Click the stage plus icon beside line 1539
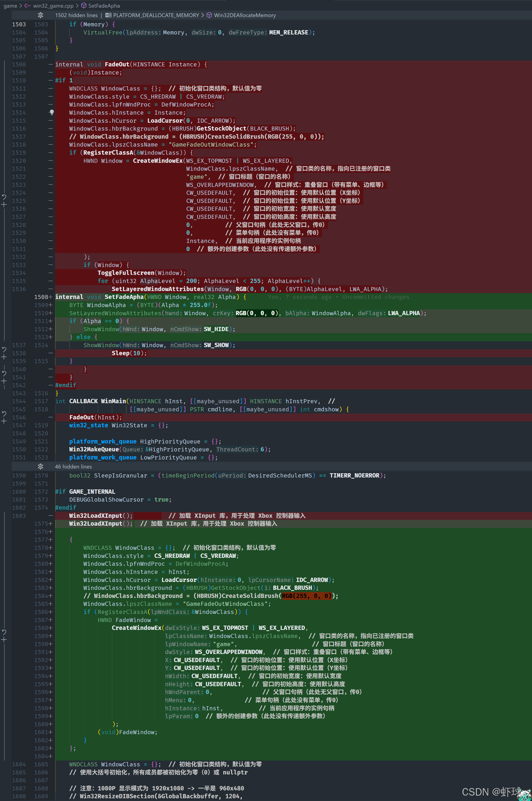Screen dimensions: 532x801 4,357
